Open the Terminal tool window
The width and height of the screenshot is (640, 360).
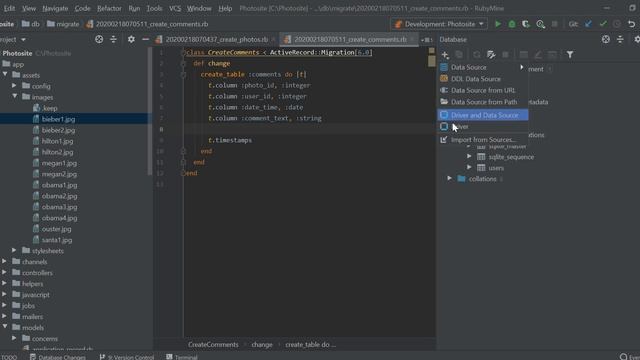pos(182,357)
